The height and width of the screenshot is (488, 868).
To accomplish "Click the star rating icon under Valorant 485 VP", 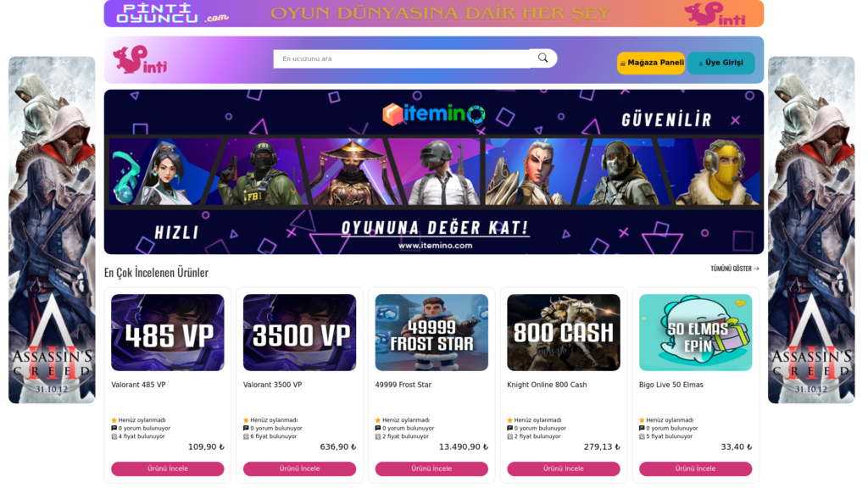I will coord(114,420).
